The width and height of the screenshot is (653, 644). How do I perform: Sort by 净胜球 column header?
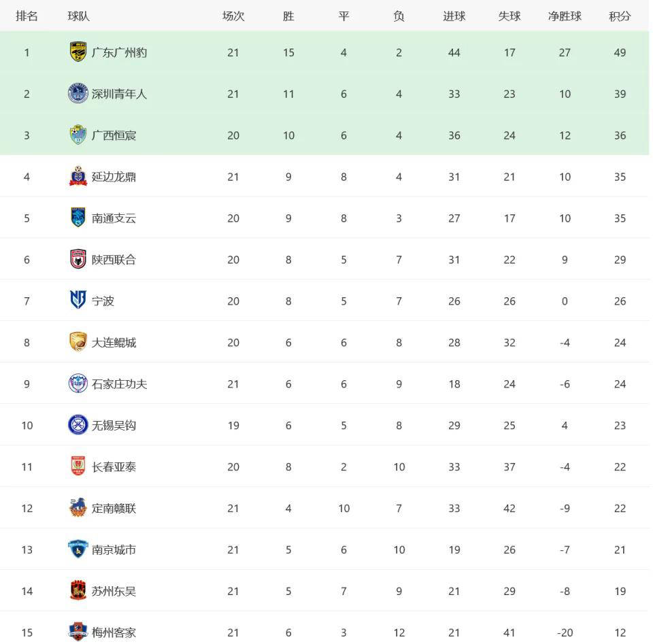tap(565, 16)
